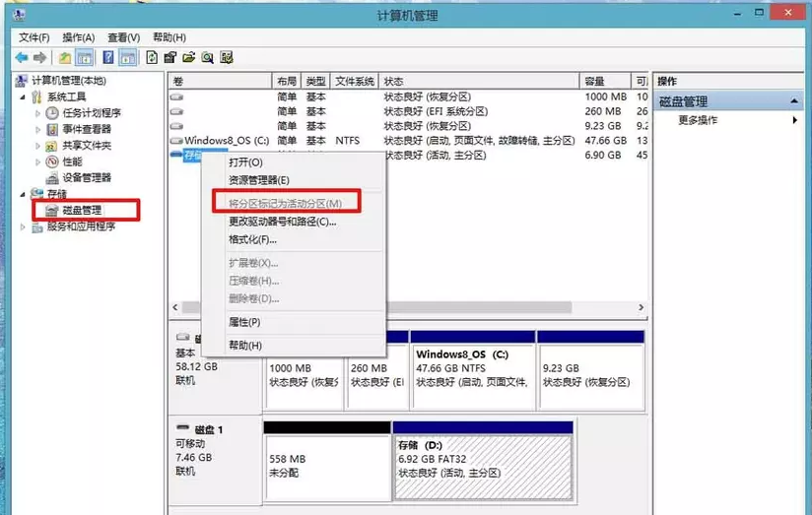The image size is (812, 515).
Task: Click 将分区标记为活动分区(M) context menu item
Action: [286, 204]
